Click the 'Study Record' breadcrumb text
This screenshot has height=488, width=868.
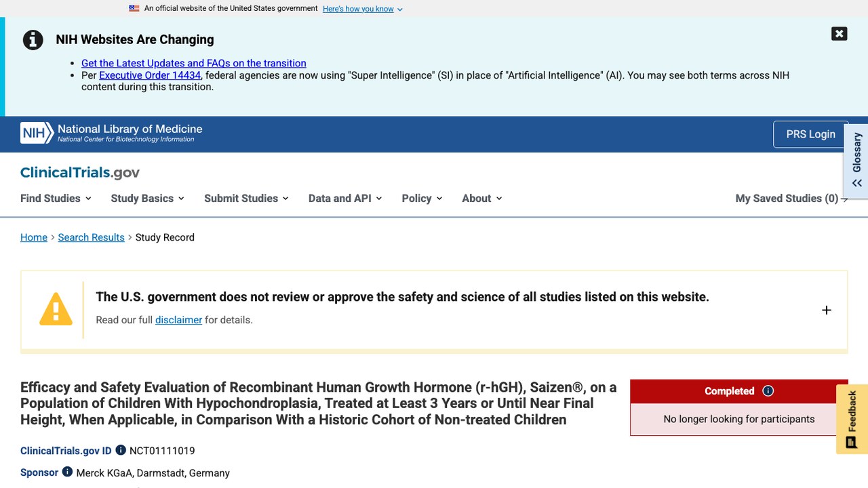165,237
